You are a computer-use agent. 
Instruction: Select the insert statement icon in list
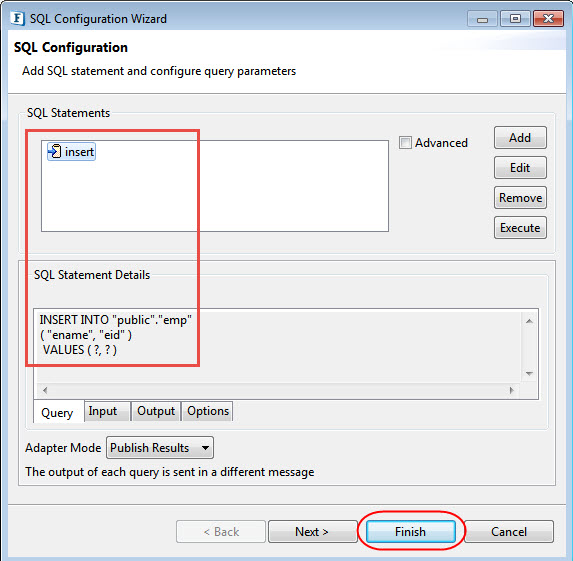(x=55, y=151)
